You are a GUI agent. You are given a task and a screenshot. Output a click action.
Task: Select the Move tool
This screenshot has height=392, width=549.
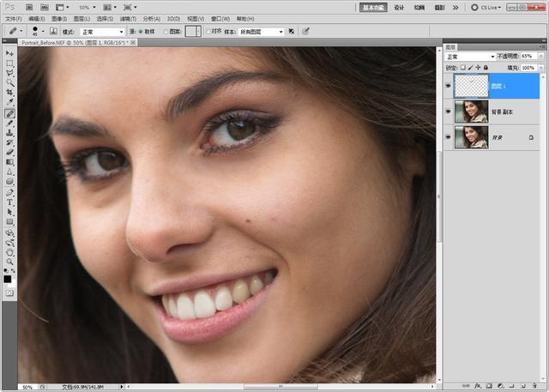[9, 53]
